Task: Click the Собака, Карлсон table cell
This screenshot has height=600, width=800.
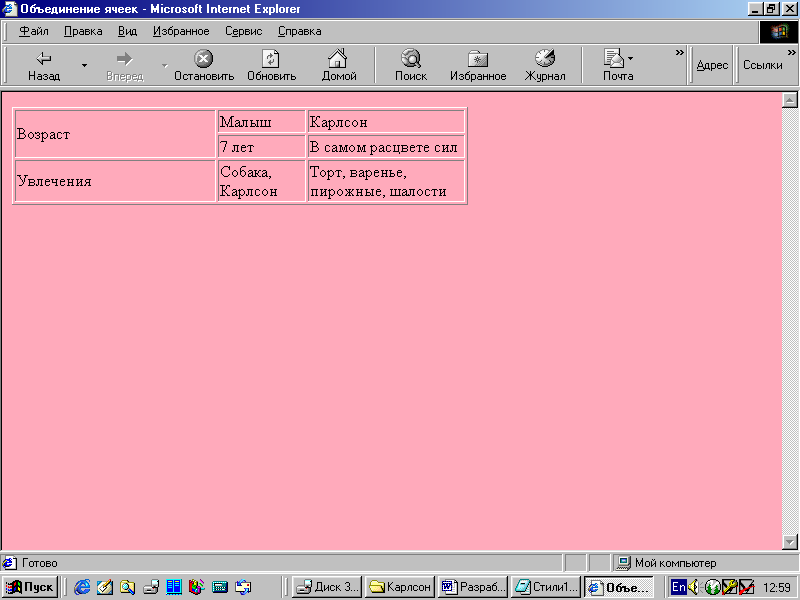Action: pyautogui.click(x=261, y=181)
